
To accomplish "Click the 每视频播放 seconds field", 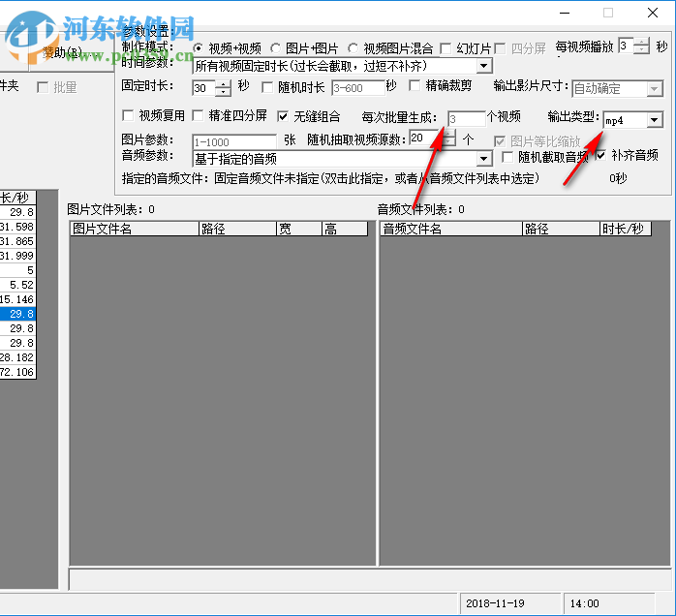I will [x=626, y=46].
